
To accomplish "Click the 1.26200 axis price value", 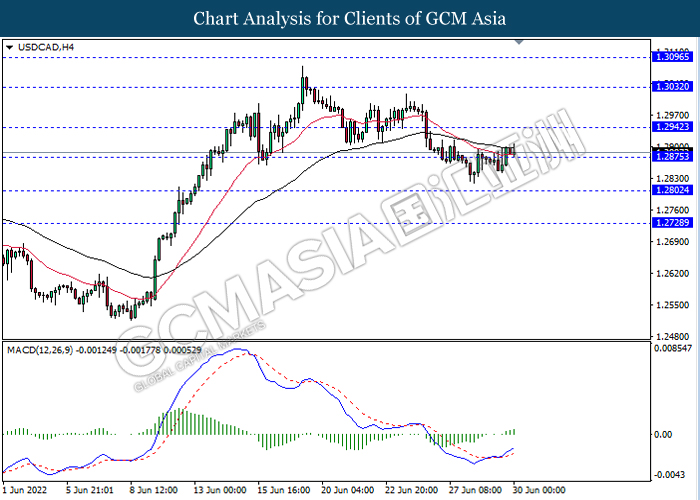I will point(673,273).
